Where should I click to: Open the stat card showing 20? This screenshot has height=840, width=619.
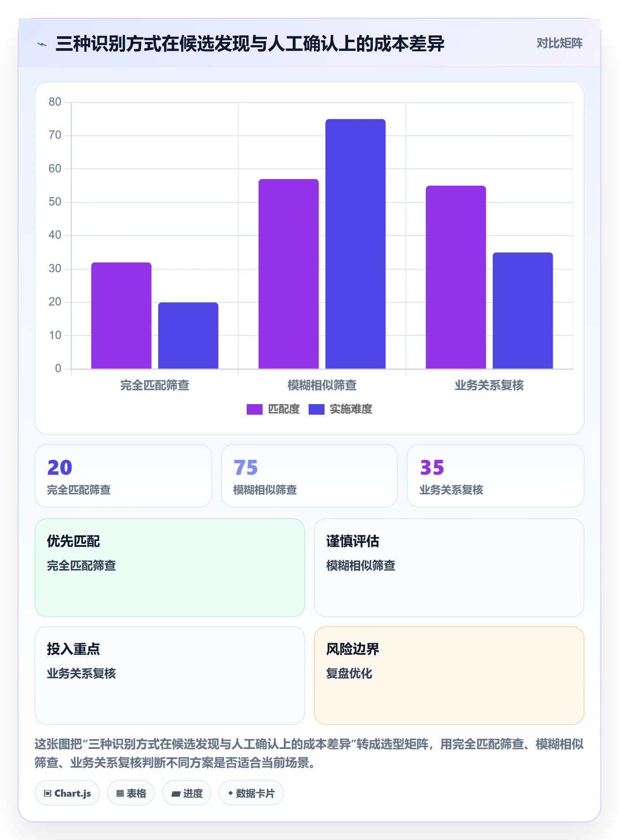tap(123, 476)
